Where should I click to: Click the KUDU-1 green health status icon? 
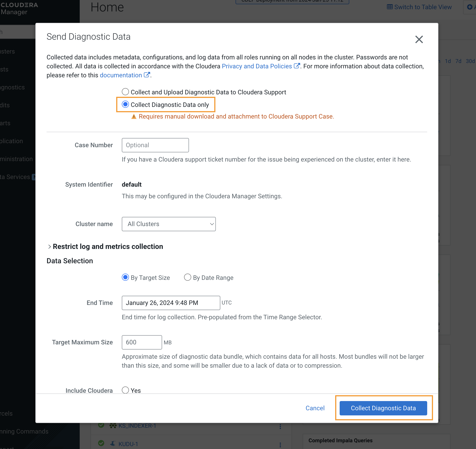pyautogui.click(x=101, y=443)
